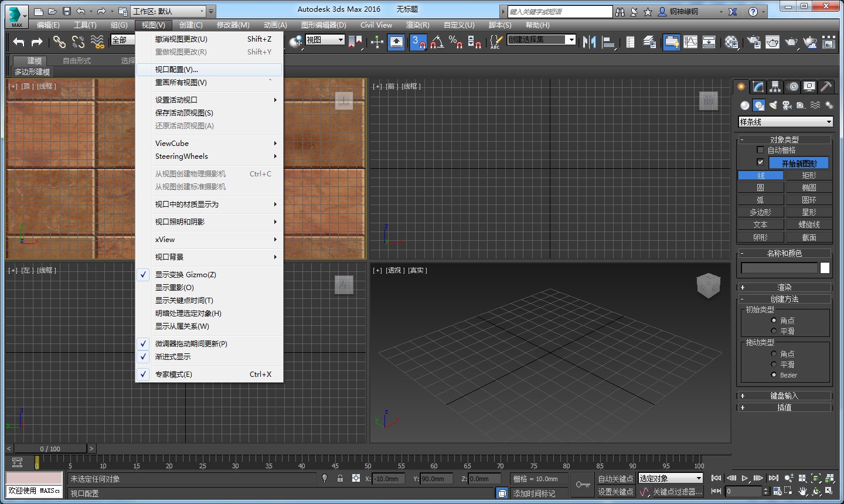Image resolution: width=844 pixels, height=504 pixels.
Task: Expand the 渲染 rollout
Action: [x=784, y=287]
